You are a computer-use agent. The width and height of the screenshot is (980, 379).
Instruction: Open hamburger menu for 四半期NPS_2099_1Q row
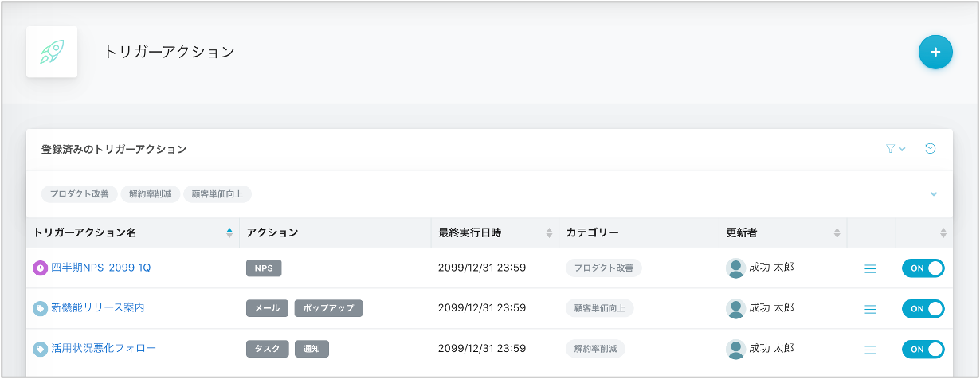click(x=871, y=269)
